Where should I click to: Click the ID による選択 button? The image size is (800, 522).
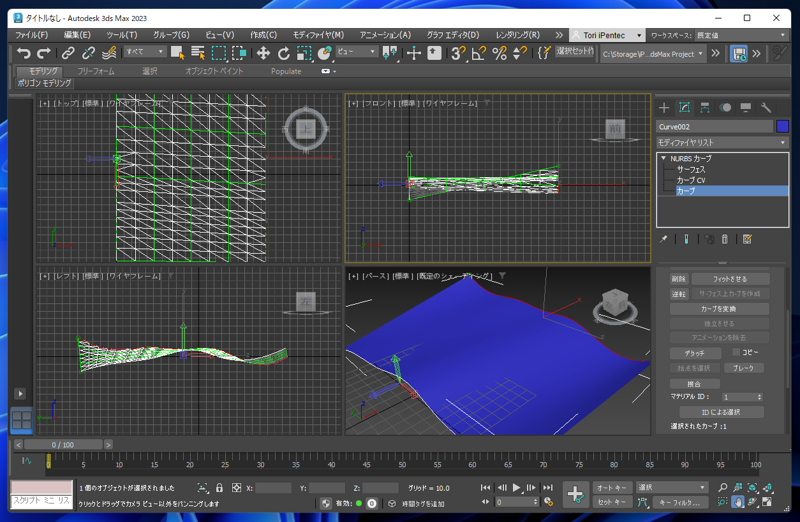pos(721,412)
